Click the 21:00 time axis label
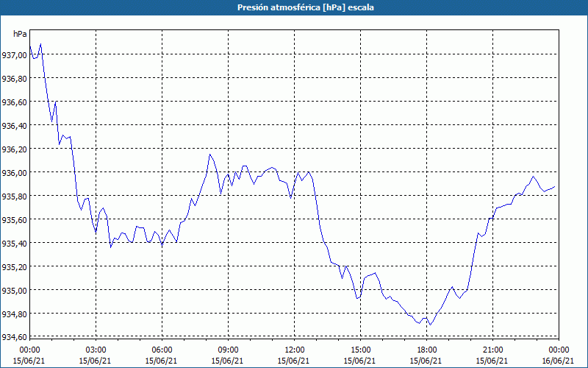 pyautogui.click(x=492, y=350)
